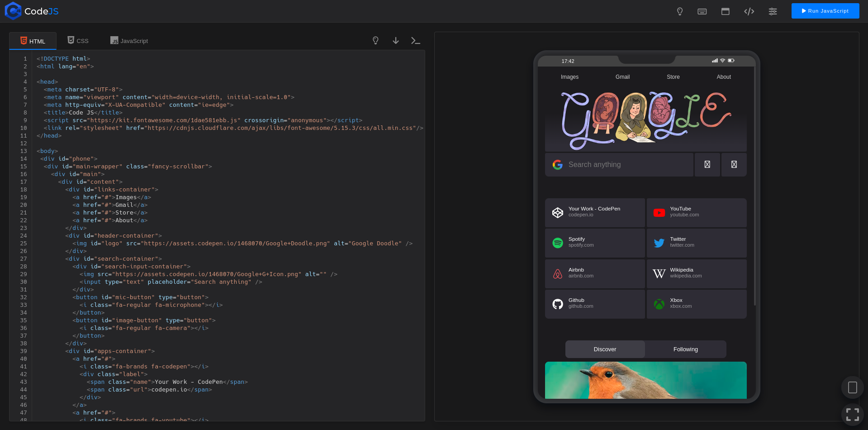
Task: Switch to the CSS tab
Action: (x=78, y=41)
